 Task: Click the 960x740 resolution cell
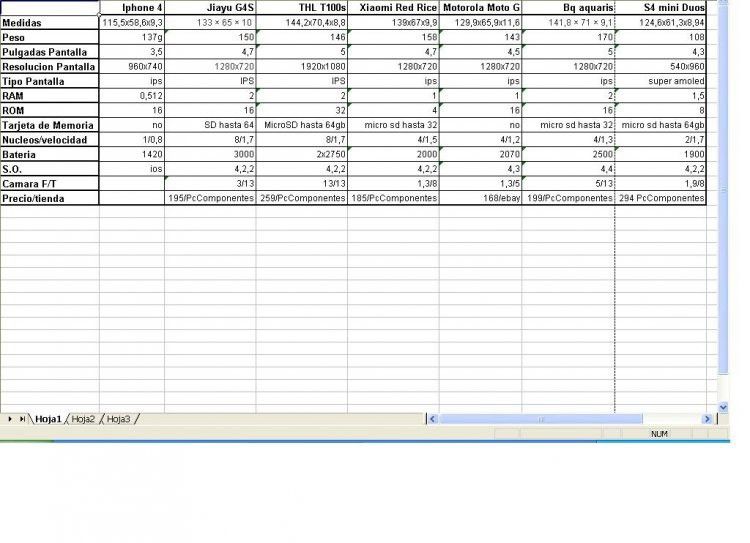132,66
